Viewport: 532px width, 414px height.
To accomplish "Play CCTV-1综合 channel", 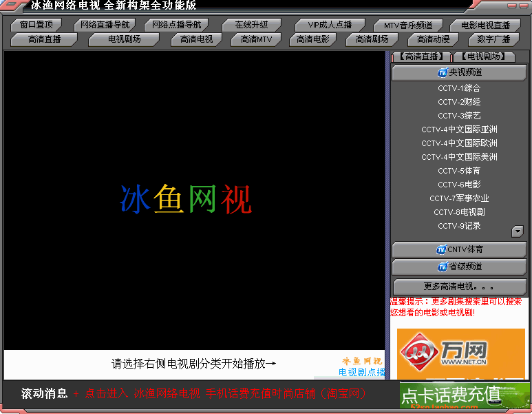I will [x=459, y=88].
